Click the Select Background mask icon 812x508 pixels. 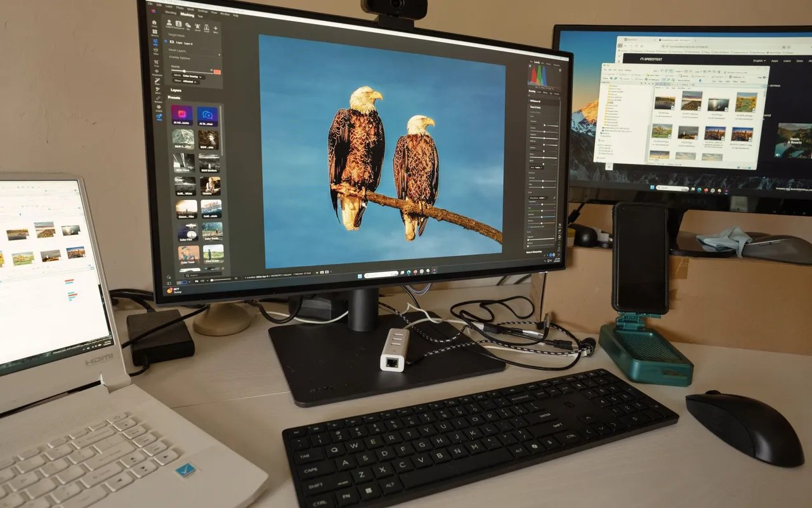click(178, 25)
